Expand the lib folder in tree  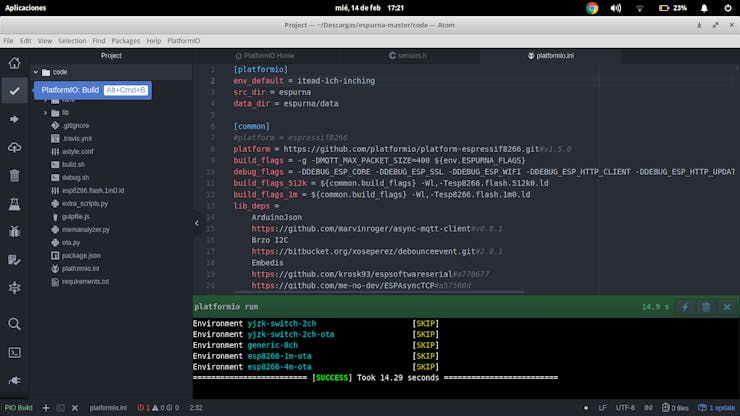[x=45, y=113]
